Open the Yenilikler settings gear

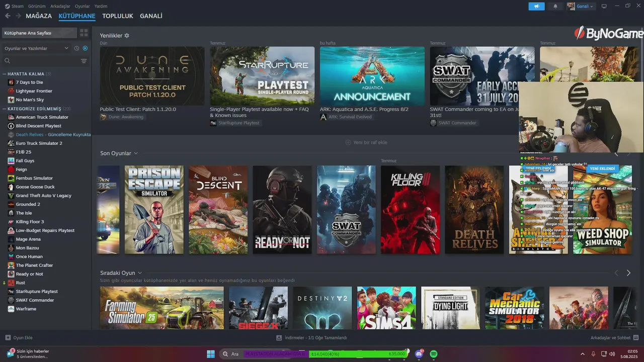(127, 36)
